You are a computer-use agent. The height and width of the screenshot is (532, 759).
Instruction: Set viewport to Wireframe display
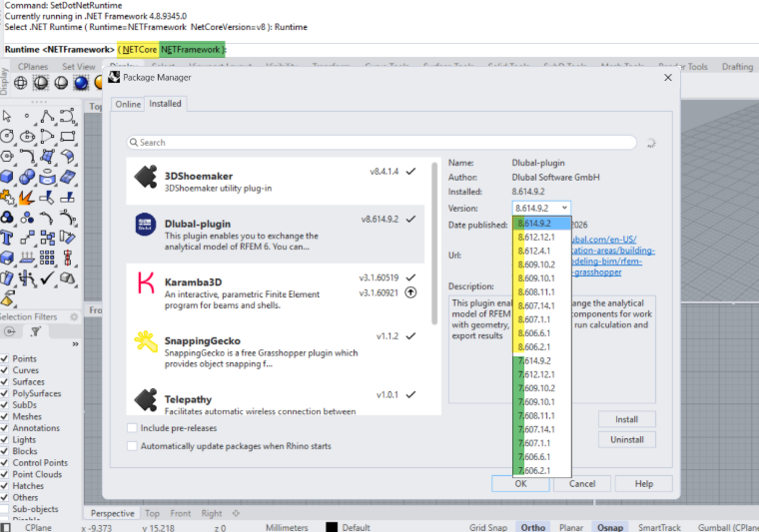coord(20,83)
